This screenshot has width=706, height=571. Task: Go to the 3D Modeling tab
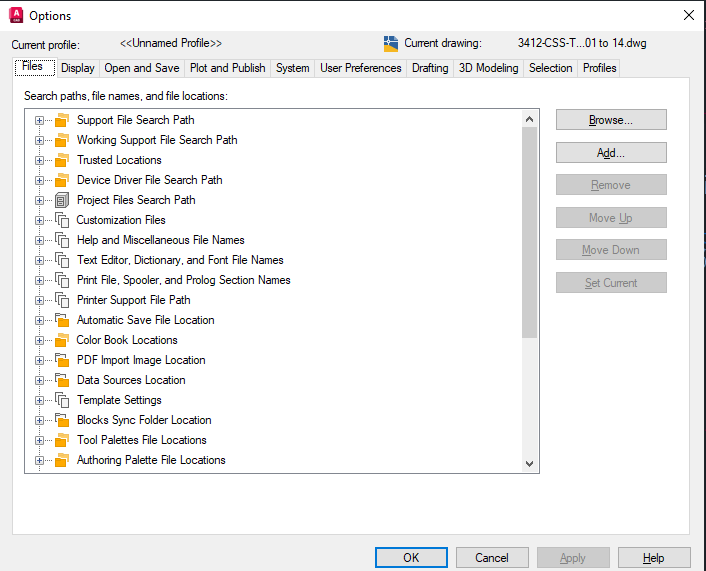click(488, 68)
